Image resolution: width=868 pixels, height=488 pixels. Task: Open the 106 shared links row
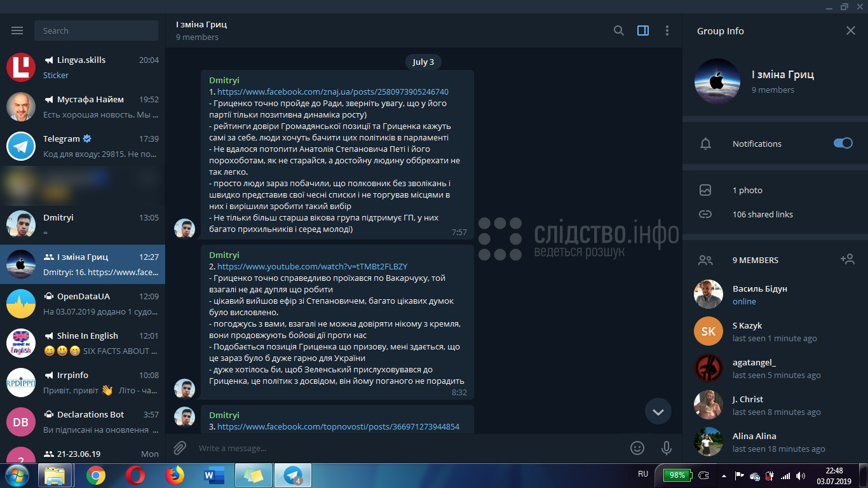775,214
